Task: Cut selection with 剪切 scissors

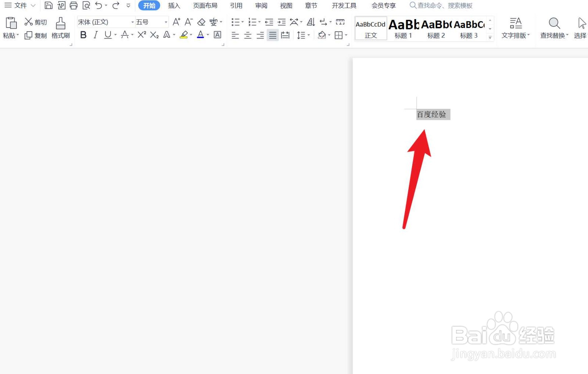Action: pyautogui.click(x=36, y=22)
